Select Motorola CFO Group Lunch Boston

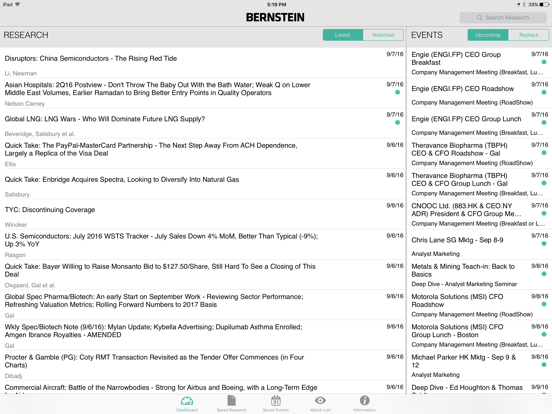coord(479,335)
